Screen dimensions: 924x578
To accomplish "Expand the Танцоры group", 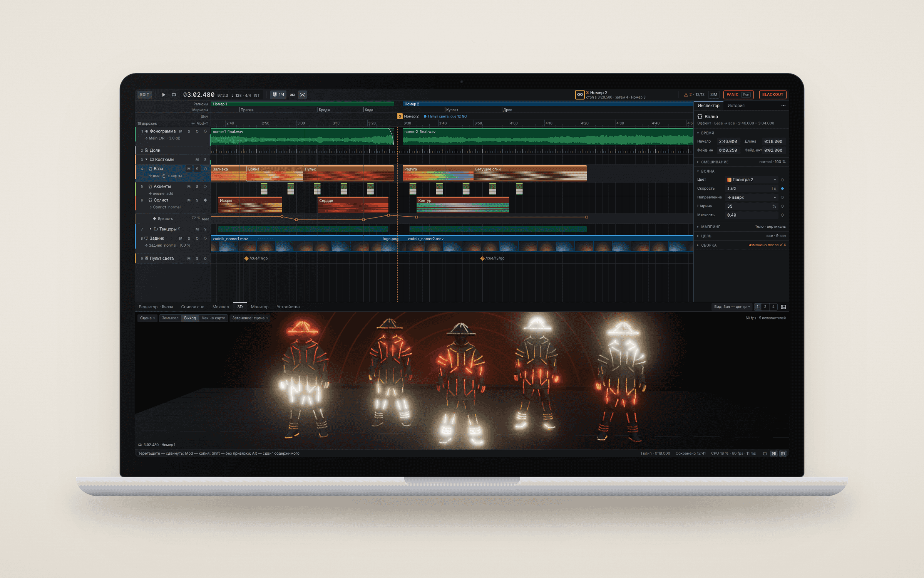I will tap(151, 229).
